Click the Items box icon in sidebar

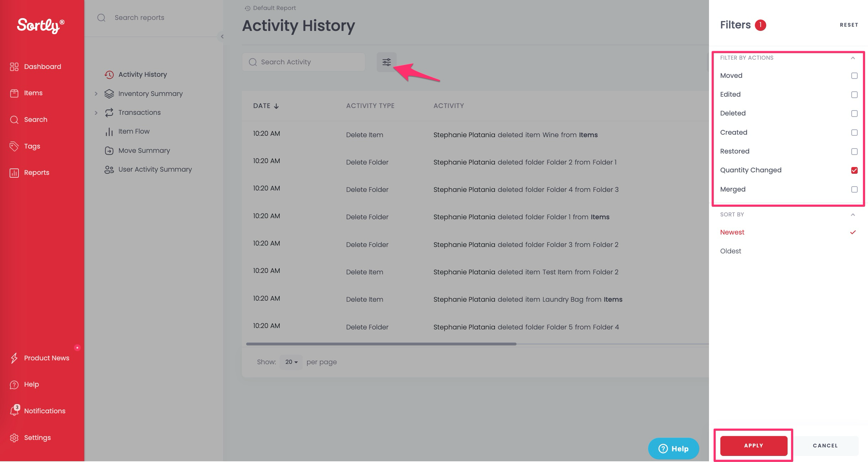14,93
